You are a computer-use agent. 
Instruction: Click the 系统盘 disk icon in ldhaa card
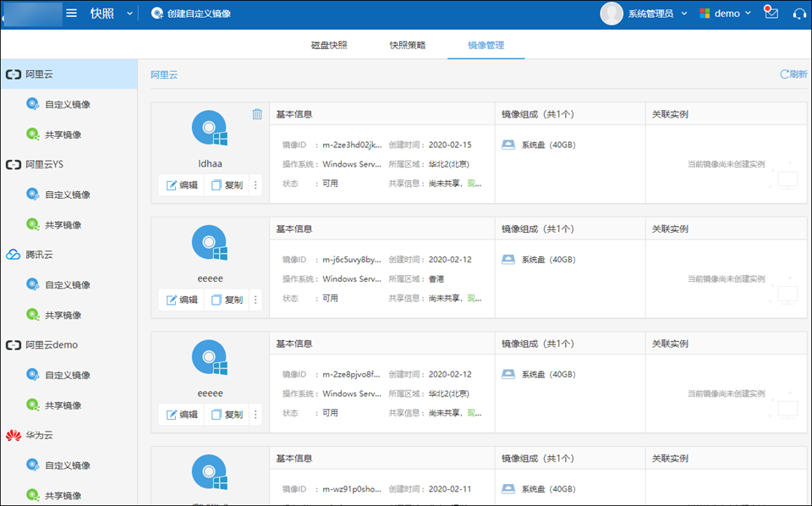508,145
